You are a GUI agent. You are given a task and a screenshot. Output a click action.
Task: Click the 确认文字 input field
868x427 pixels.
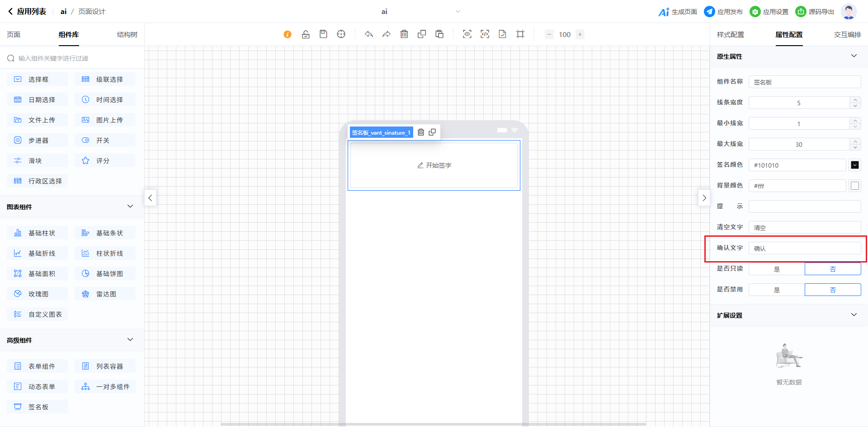point(805,249)
